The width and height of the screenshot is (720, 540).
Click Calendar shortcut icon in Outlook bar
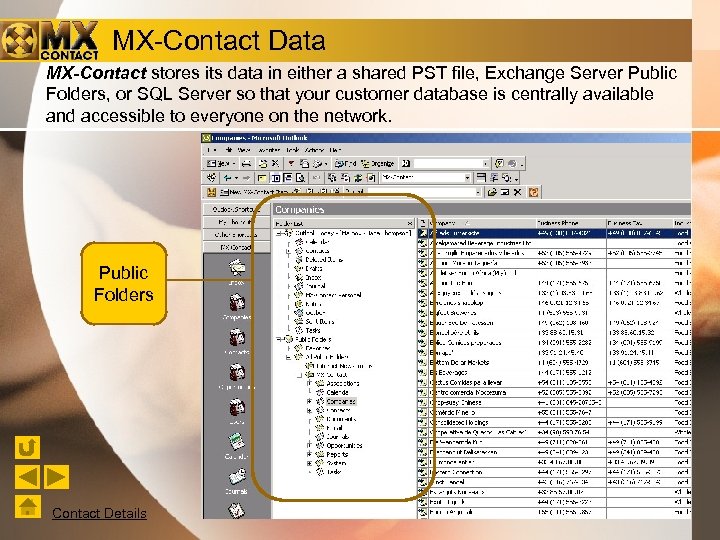click(x=237, y=442)
